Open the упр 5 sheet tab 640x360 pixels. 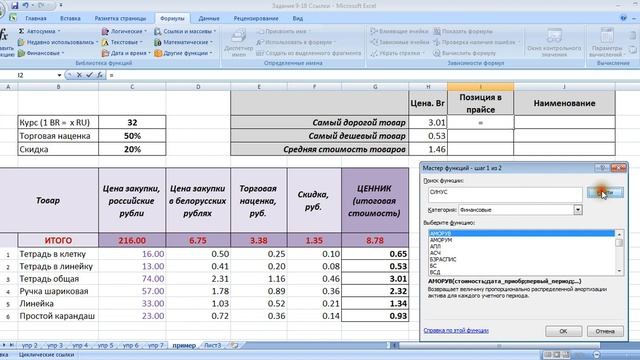[x=105, y=345]
